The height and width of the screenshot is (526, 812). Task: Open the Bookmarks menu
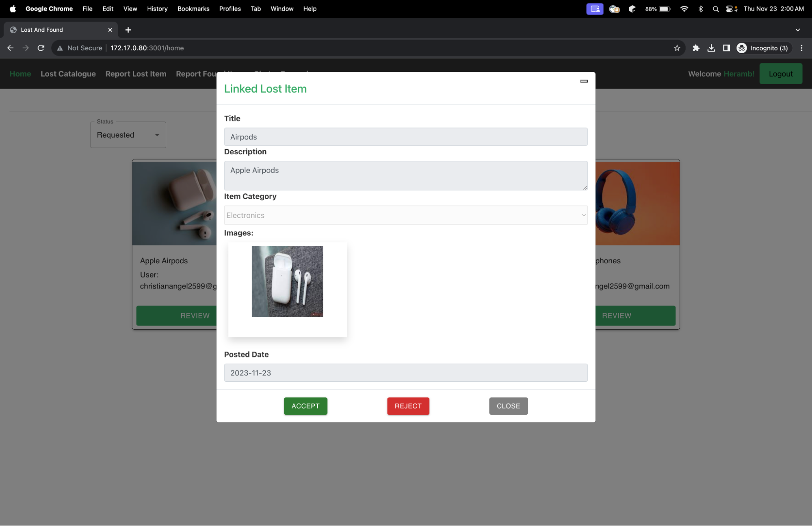tap(193, 9)
